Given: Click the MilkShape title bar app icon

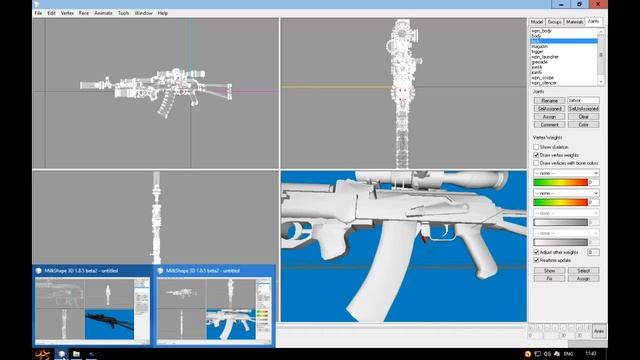Looking at the screenshot, I should click(37, 4).
